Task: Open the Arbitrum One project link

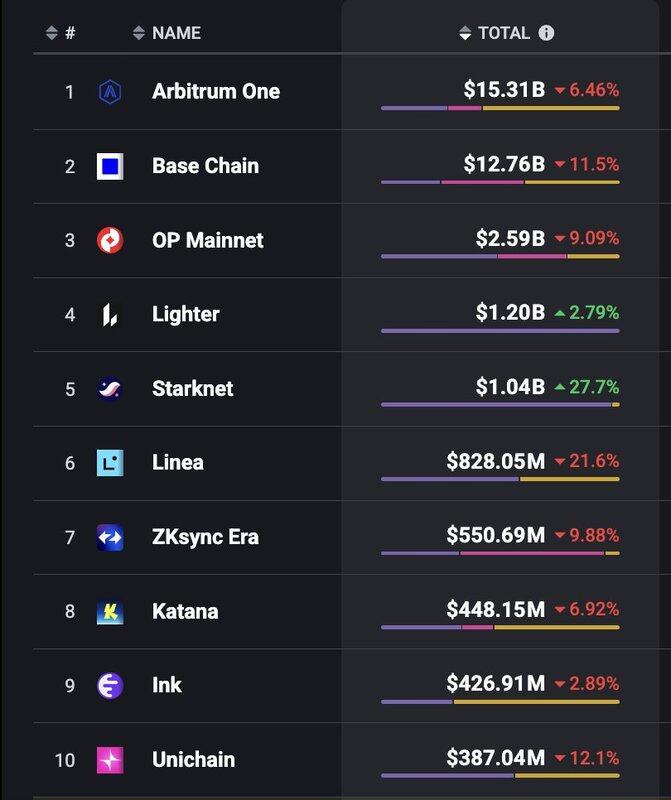Action: pos(216,92)
